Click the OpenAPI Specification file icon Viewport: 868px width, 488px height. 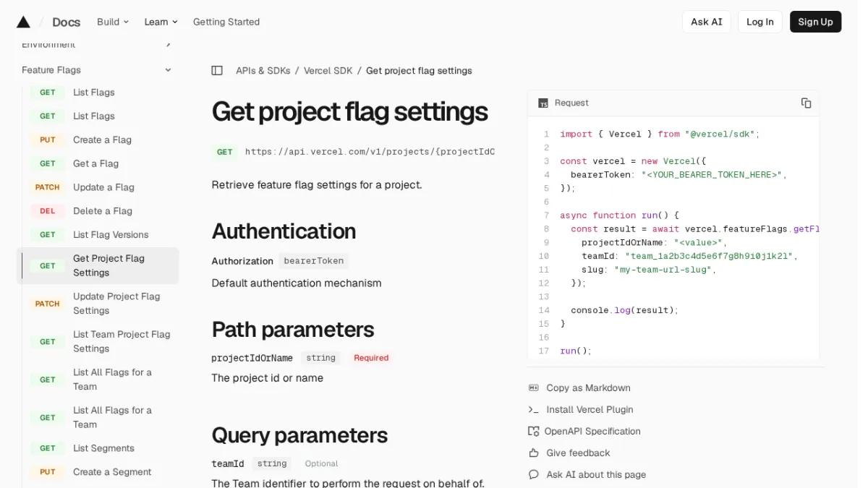coord(534,432)
